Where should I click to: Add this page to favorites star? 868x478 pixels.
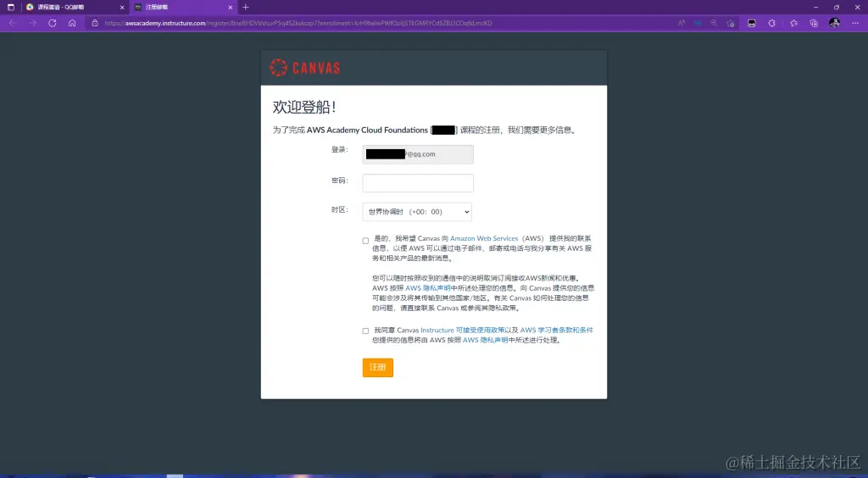731,23
